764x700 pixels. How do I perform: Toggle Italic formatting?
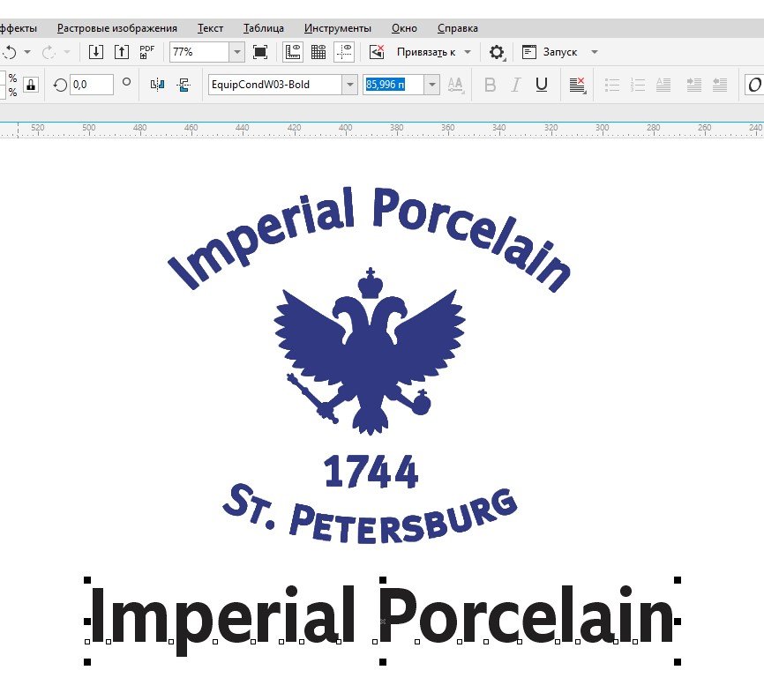tap(515, 85)
